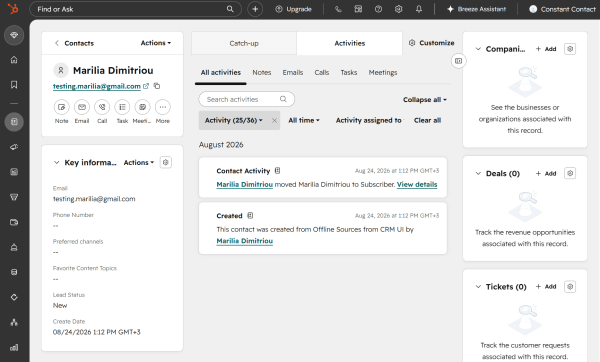Viewport: 600px width, 362px height.
Task: Click the More actions ellipsis icon
Action: click(x=163, y=107)
